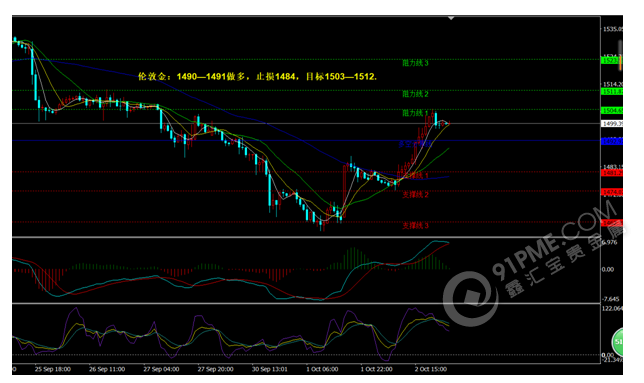Click the 6.976 MACD scale value
This screenshot has height=383, width=644.
610,243
